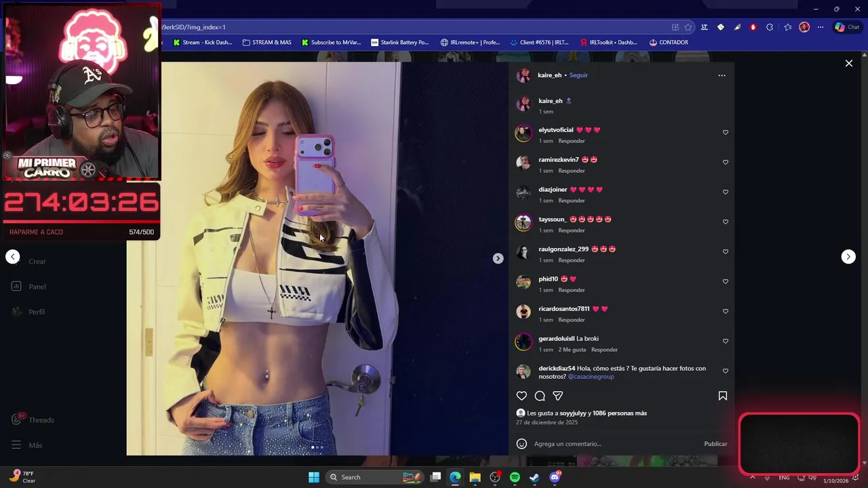Open Steam from the taskbar
Image resolution: width=868 pixels, height=488 pixels.
(x=534, y=477)
